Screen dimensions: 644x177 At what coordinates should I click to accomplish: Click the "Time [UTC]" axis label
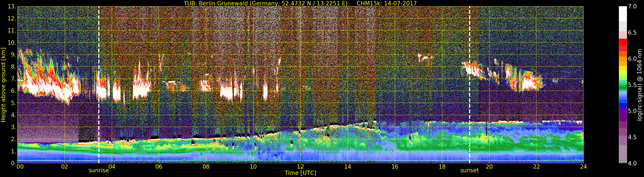point(300,173)
